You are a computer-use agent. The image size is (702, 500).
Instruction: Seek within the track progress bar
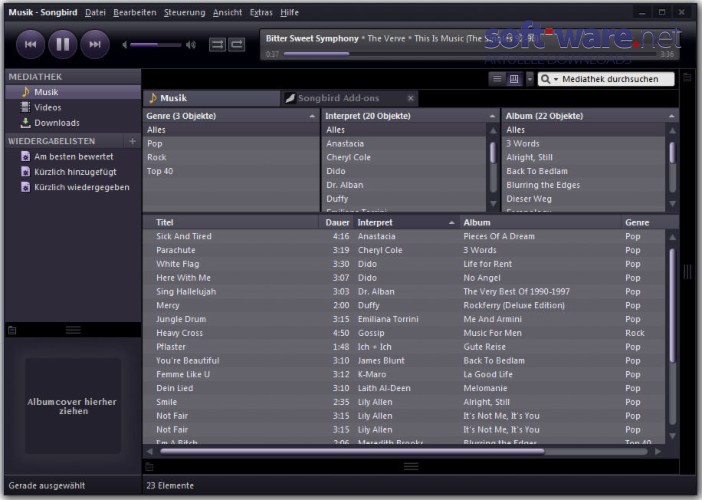point(470,54)
